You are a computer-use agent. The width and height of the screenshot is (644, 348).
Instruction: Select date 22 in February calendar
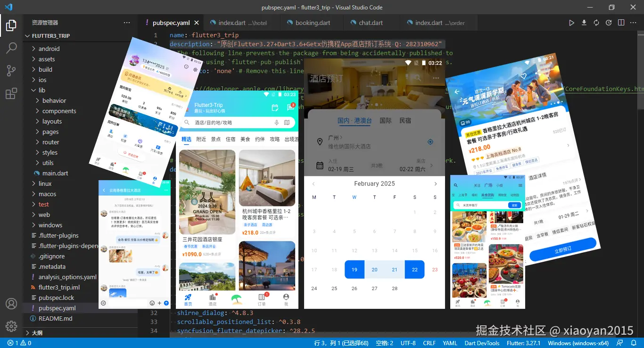pyautogui.click(x=414, y=270)
